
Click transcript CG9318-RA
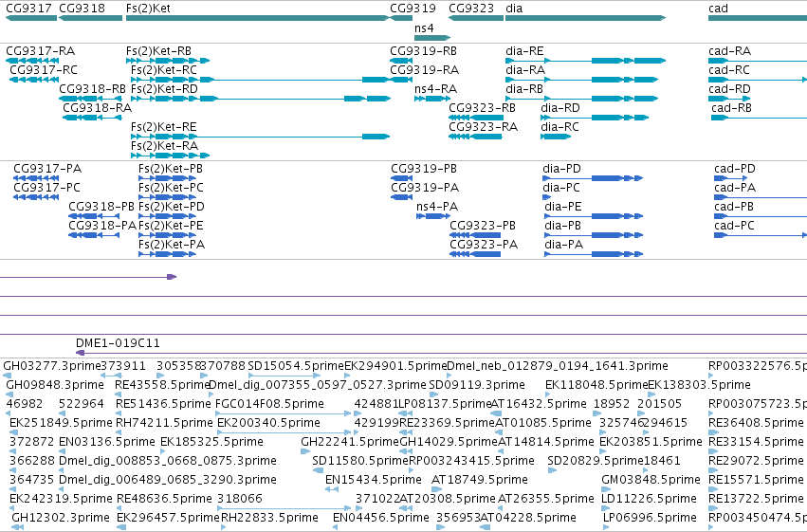point(98,108)
